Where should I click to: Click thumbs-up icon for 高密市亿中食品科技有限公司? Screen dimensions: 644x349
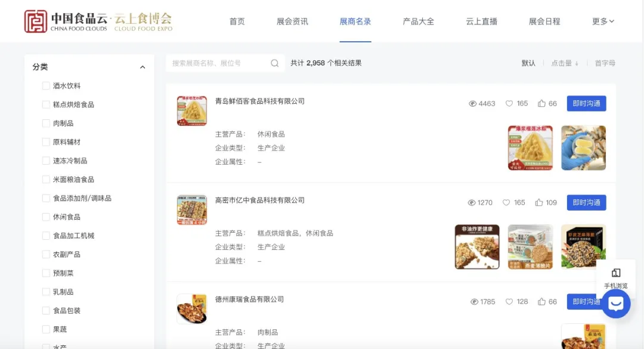pos(539,203)
